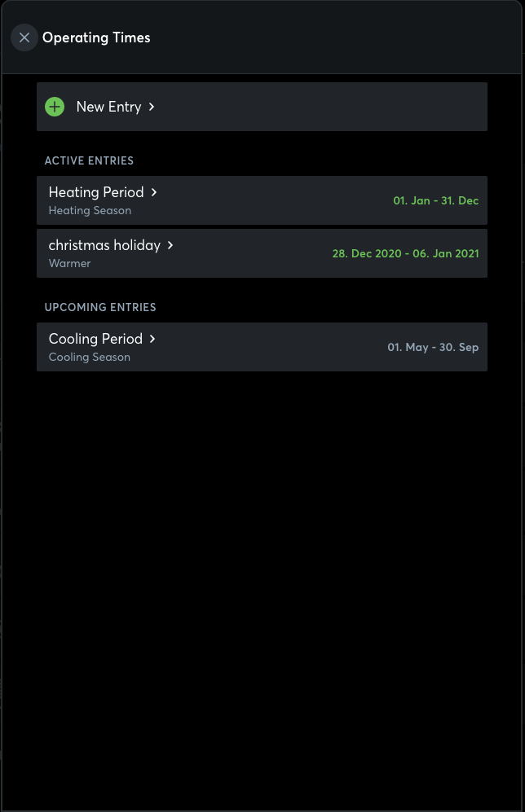Click the Operating Times panel title
This screenshot has height=812, width=525.
[x=96, y=37]
